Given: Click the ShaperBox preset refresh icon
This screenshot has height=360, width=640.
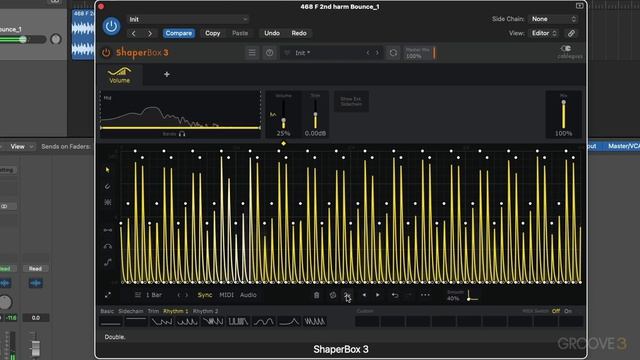Looking at the screenshot, I should click(393, 53).
